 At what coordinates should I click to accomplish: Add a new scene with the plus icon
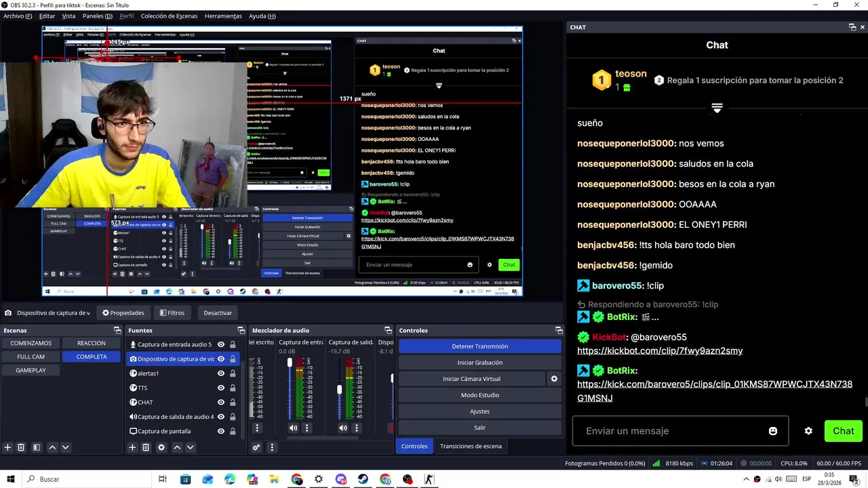(x=7, y=447)
